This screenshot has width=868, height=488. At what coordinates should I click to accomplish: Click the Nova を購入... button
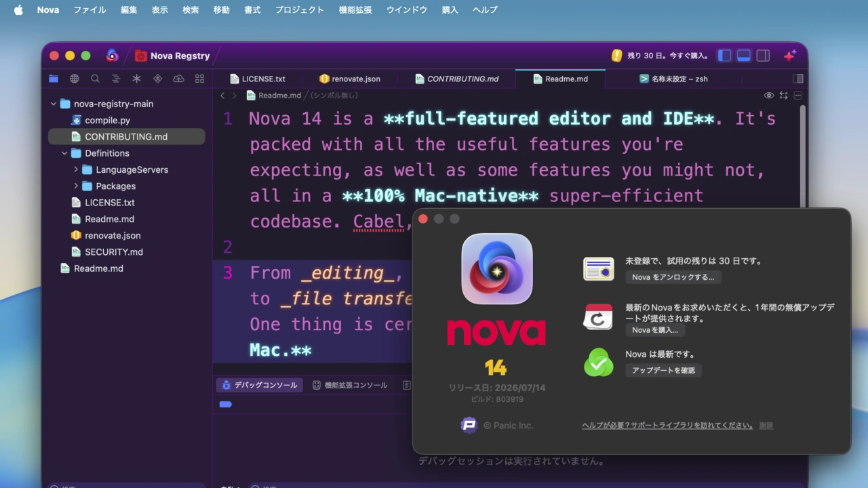coord(655,330)
